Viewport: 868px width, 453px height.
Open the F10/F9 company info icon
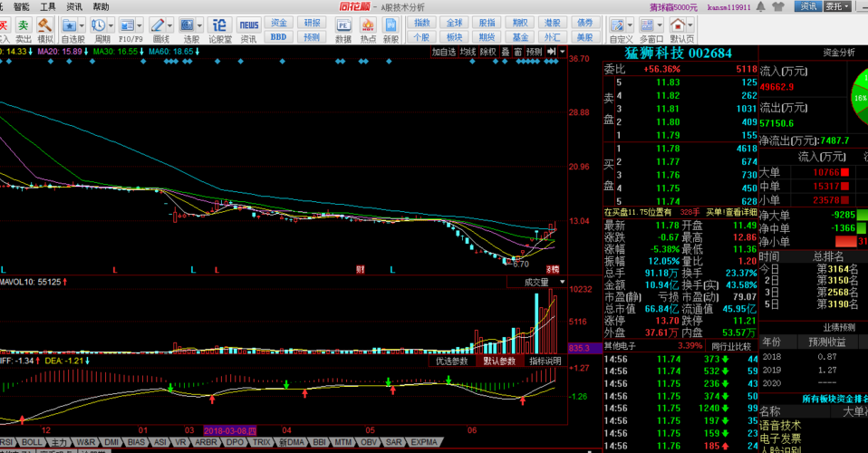[128, 25]
